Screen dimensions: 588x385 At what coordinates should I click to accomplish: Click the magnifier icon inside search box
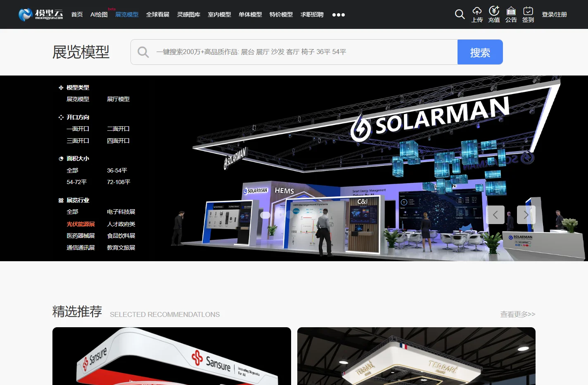143,52
